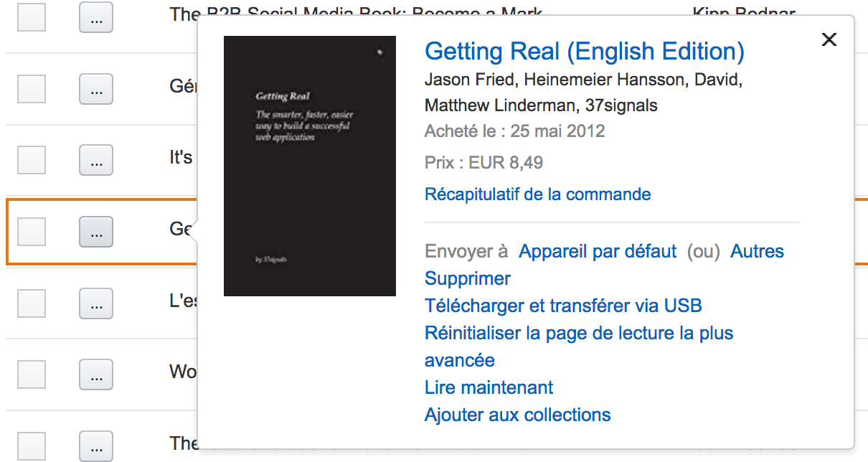The image size is (868, 462).
Task: Choose Autres as send destination
Action: [757, 251]
